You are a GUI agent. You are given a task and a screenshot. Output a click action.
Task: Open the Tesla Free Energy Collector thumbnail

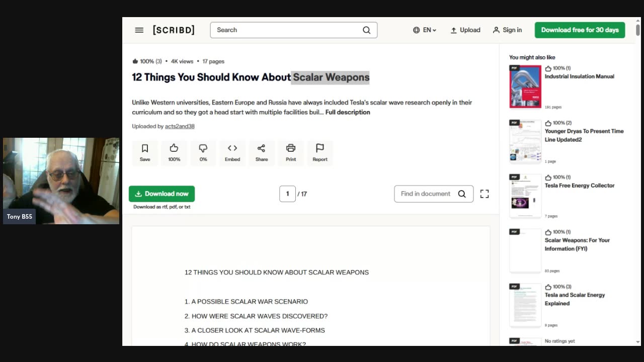525,196
